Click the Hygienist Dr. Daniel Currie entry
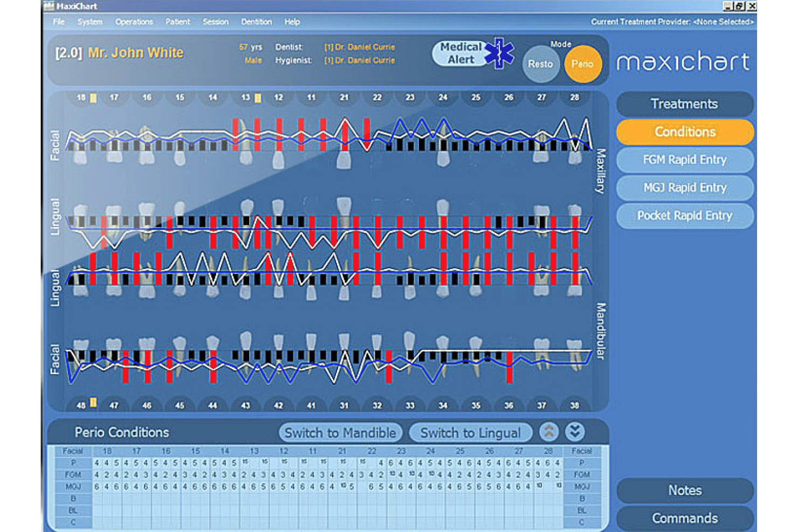 pyautogui.click(x=360, y=60)
